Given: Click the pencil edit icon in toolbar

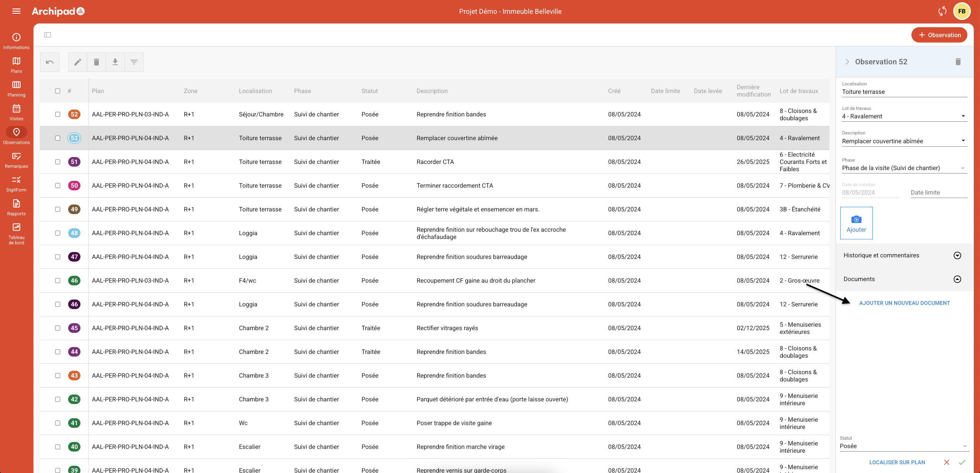Looking at the screenshot, I should coord(78,62).
